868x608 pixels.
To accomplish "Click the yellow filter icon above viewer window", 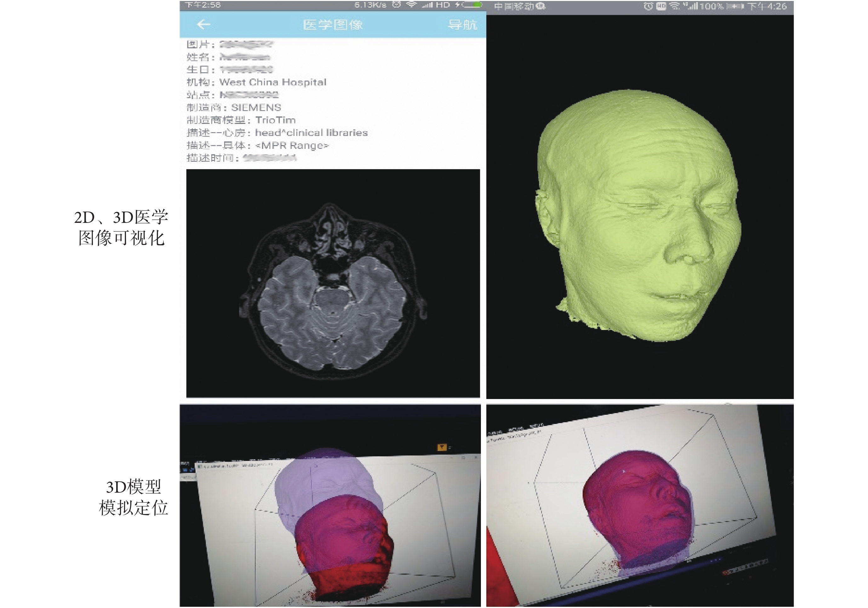I will pos(442,448).
